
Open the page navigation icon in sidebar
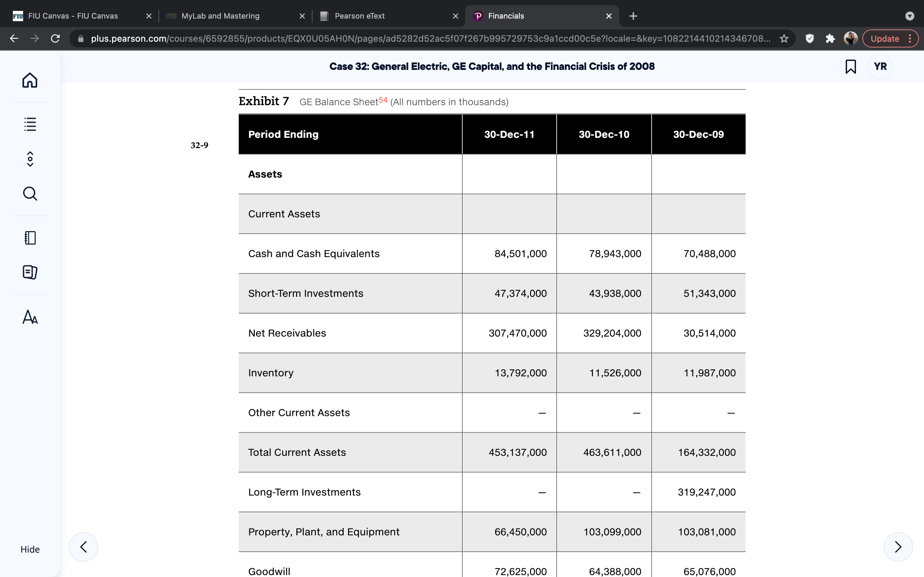coord(30,159)
